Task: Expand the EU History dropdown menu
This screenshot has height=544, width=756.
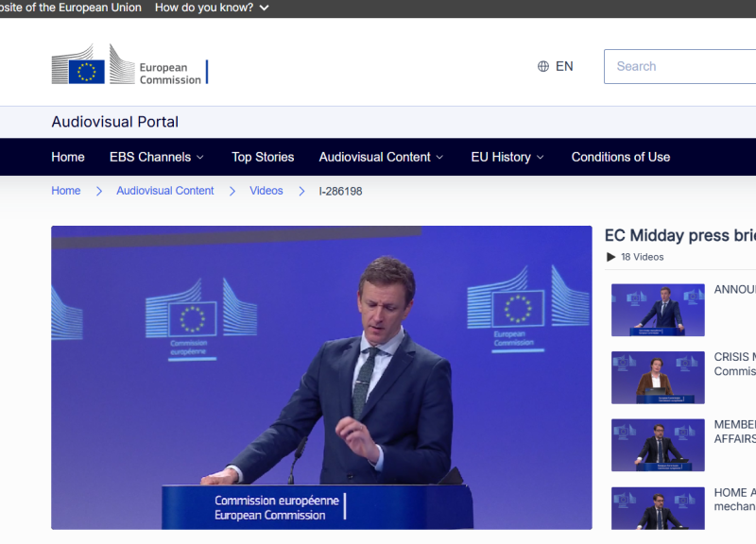Action: coord(507,157)
